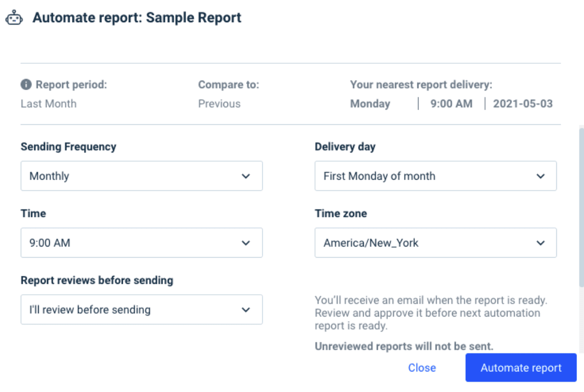Click the Close link

(423, 368)
